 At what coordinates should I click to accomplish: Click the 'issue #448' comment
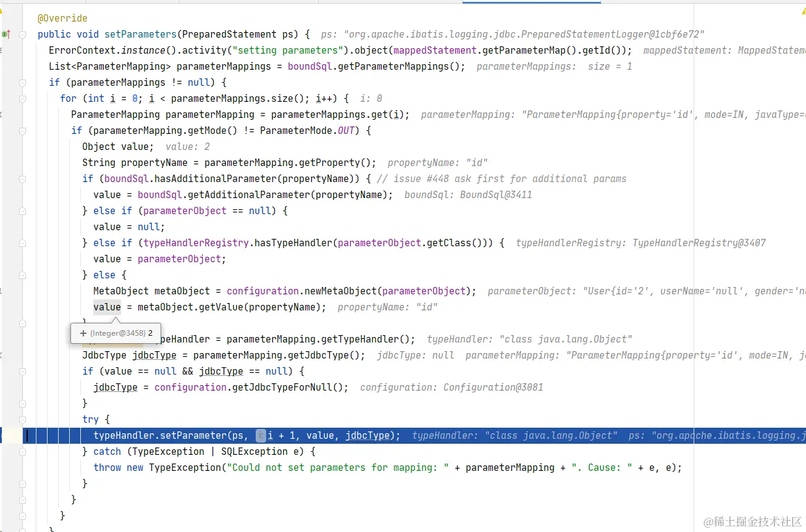tap(501, 179)
